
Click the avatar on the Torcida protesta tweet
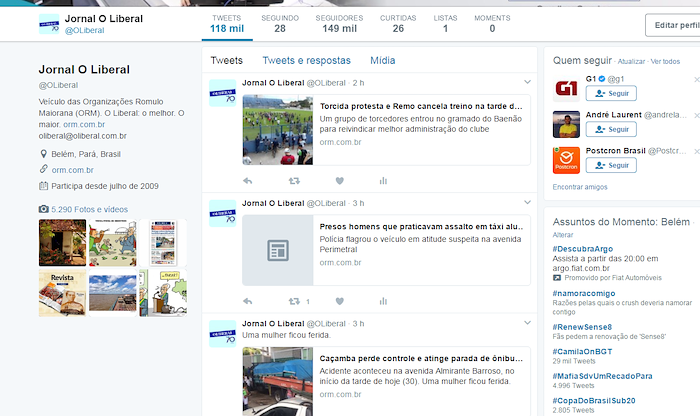(x=223, y=93)
